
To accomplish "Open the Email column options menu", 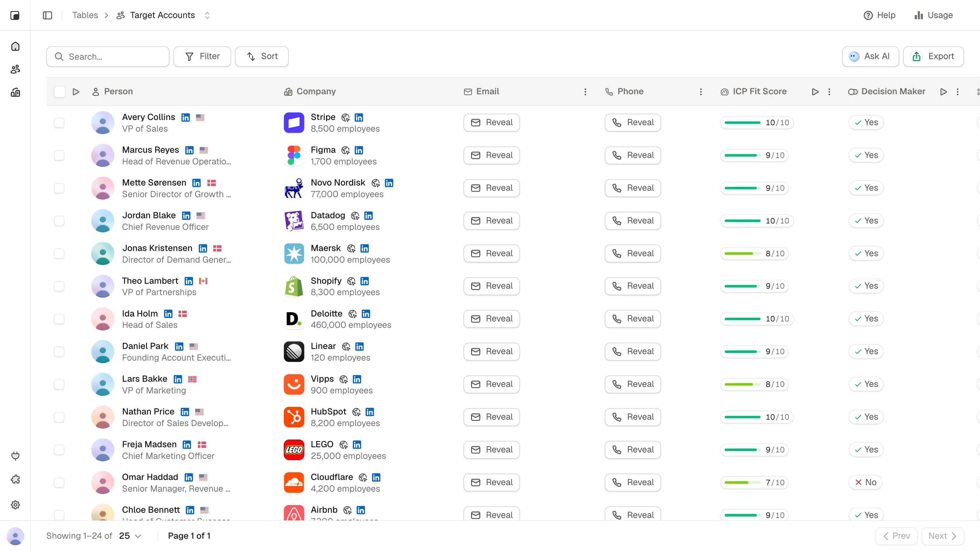I will point(585,92).
